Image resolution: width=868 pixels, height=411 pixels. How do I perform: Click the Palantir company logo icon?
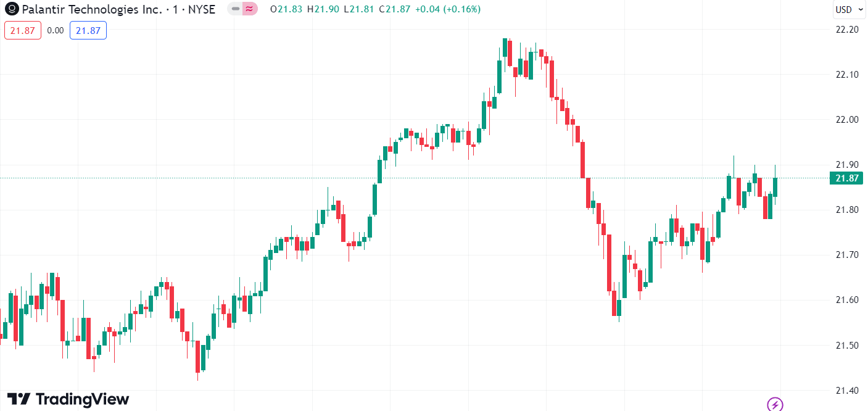pos(11,9)
